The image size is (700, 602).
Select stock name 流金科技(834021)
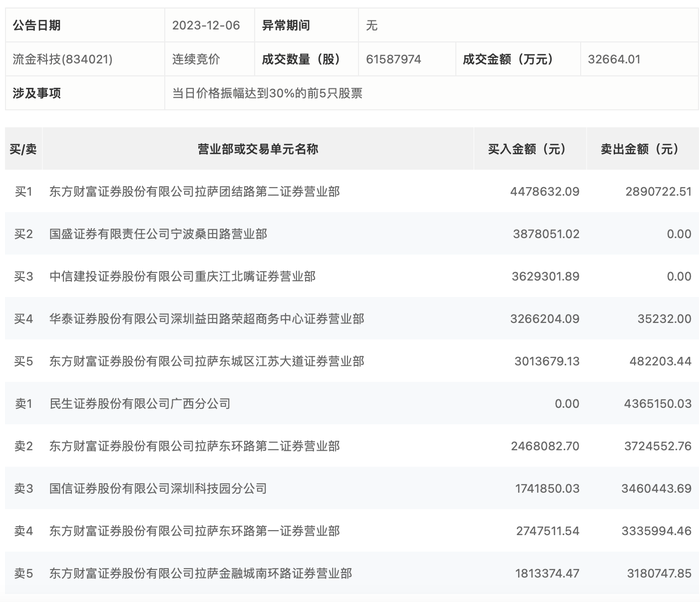coord(62,59)
